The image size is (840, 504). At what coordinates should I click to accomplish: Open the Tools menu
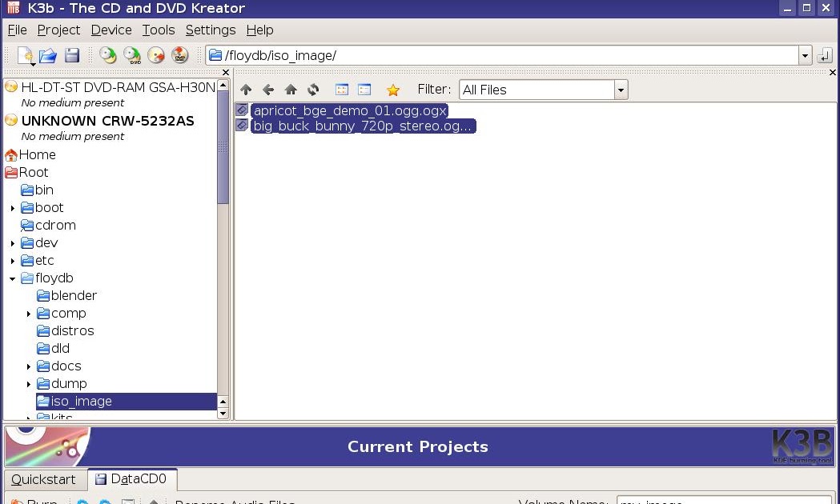click(x=158, y=30)
